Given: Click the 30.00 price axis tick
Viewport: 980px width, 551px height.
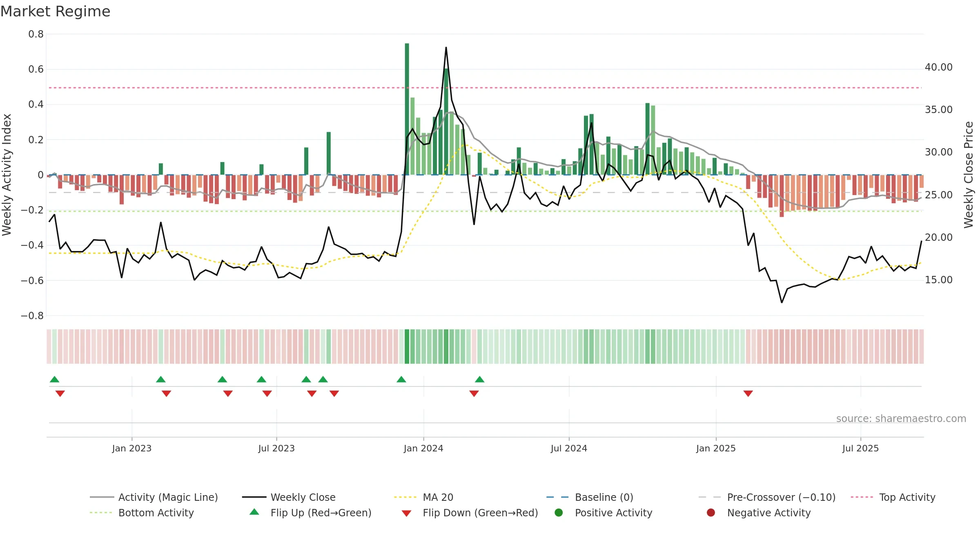Looking at the screenshot, I should click(939, 152).
